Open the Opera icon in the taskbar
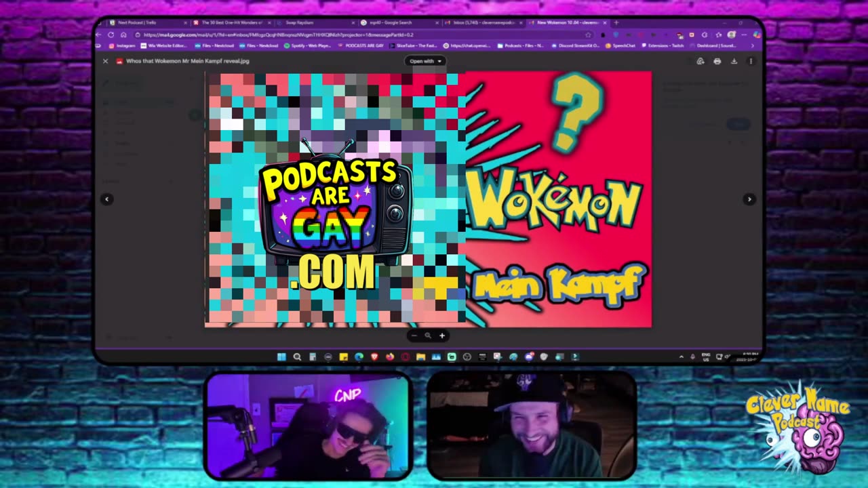The image size is (868, 488). click(x=406, y=357)
